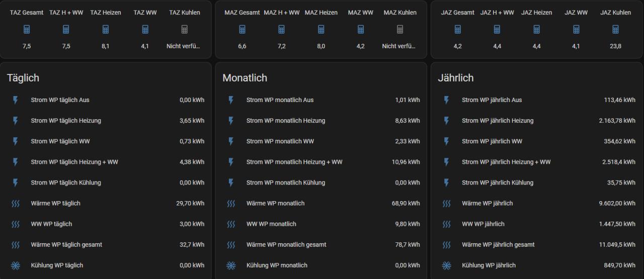
Task: Click the JAZ H + WW calculator icon
Action: 497,30
